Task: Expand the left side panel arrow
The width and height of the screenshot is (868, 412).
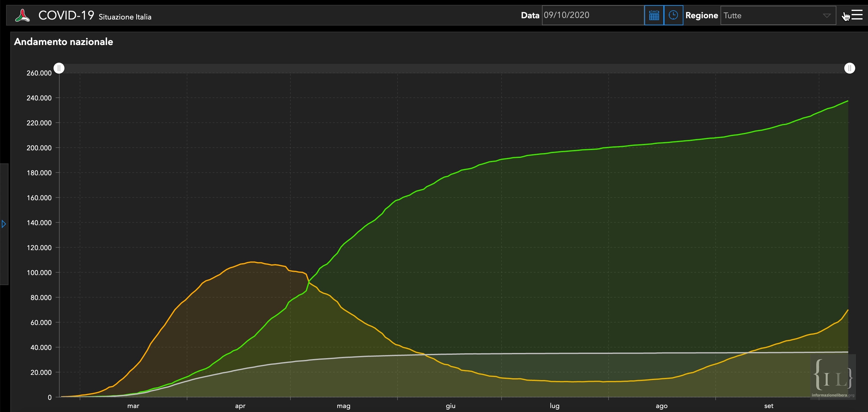Action: click(x=4, y=224)
